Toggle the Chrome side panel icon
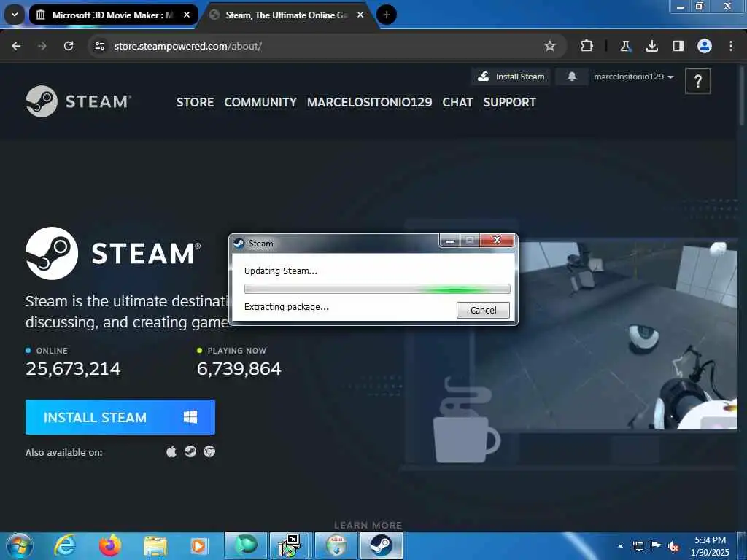Screen dimensions: 747x560 678,46
